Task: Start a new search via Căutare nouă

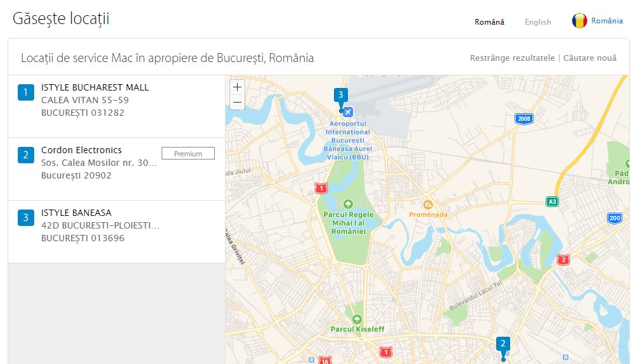Action: (x=589, y=58)
